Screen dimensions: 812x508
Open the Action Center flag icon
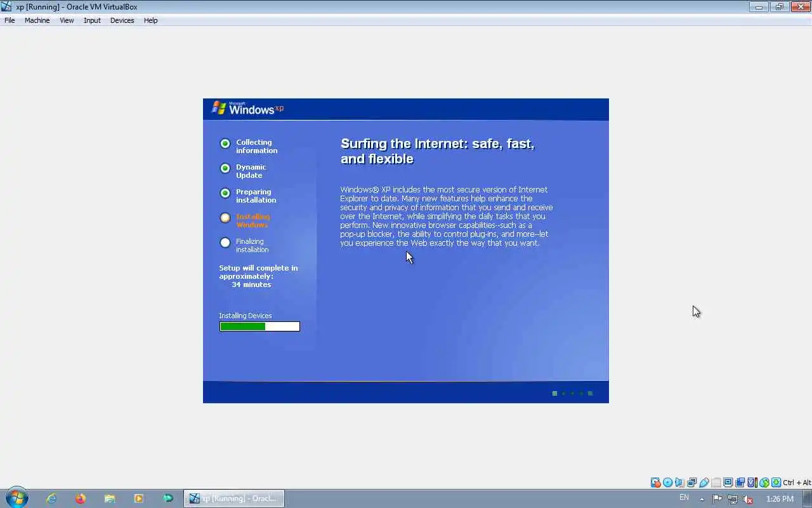[717, 499]
